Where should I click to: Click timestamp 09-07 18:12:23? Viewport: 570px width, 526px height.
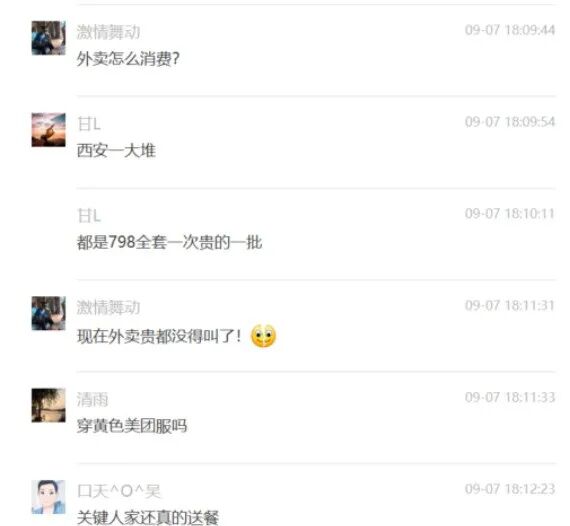coord(510,489)
